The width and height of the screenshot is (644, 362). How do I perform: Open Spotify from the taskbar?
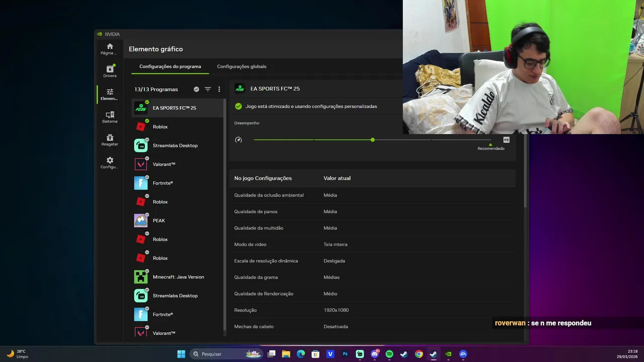click(x=389, y=354)
